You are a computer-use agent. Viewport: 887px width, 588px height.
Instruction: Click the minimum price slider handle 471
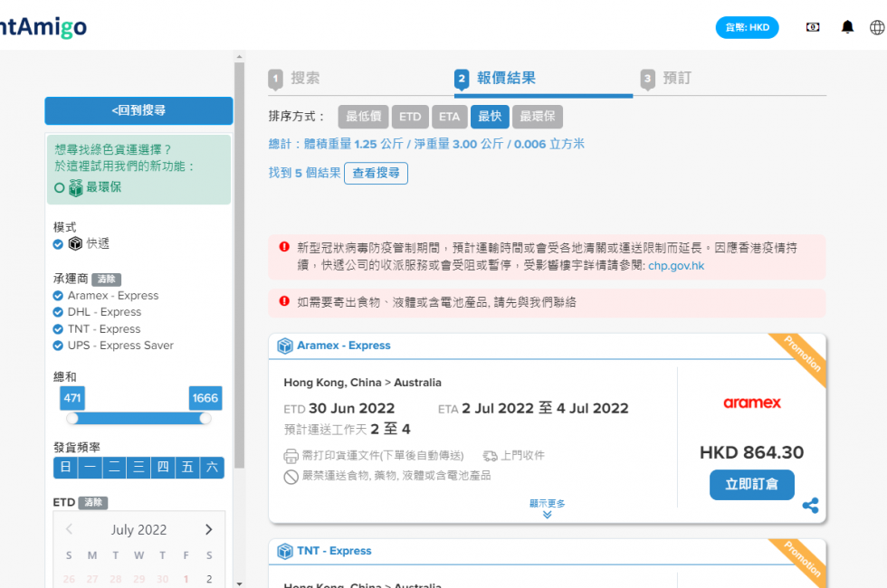[72, 418]
